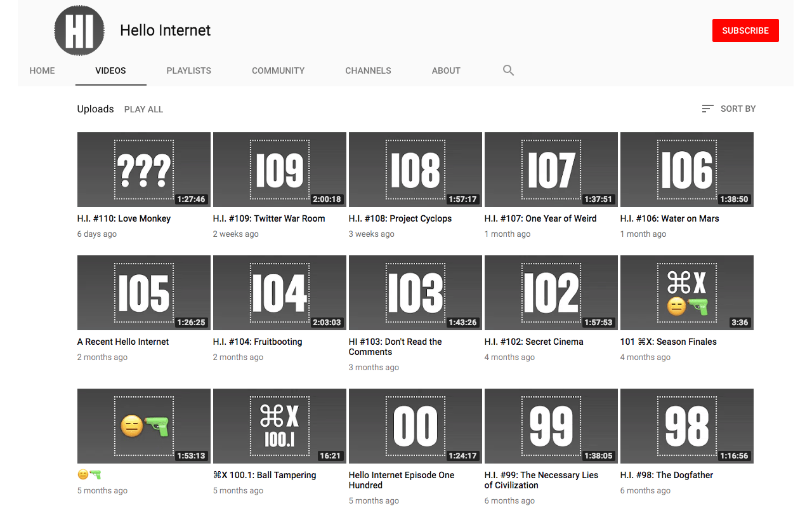Click the Sort By lines icon
The width and height of the screenshot is (812, 508).
point(707,109)
